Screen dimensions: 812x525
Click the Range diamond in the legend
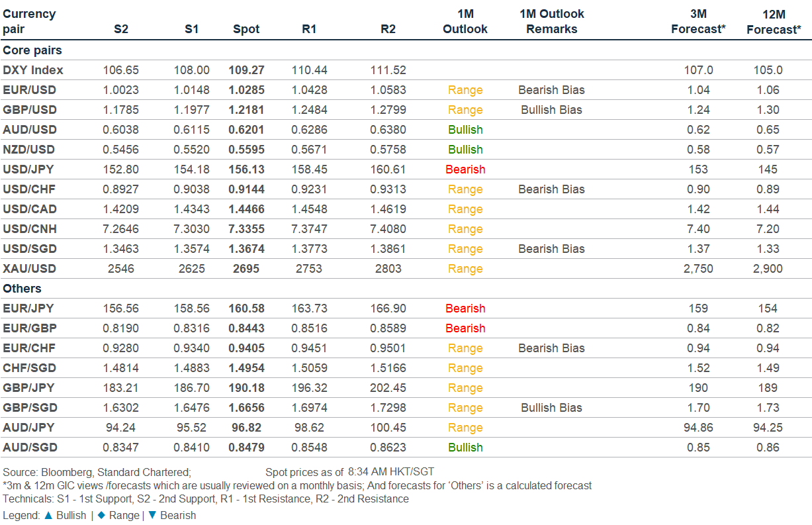click(x=101, y=515)
